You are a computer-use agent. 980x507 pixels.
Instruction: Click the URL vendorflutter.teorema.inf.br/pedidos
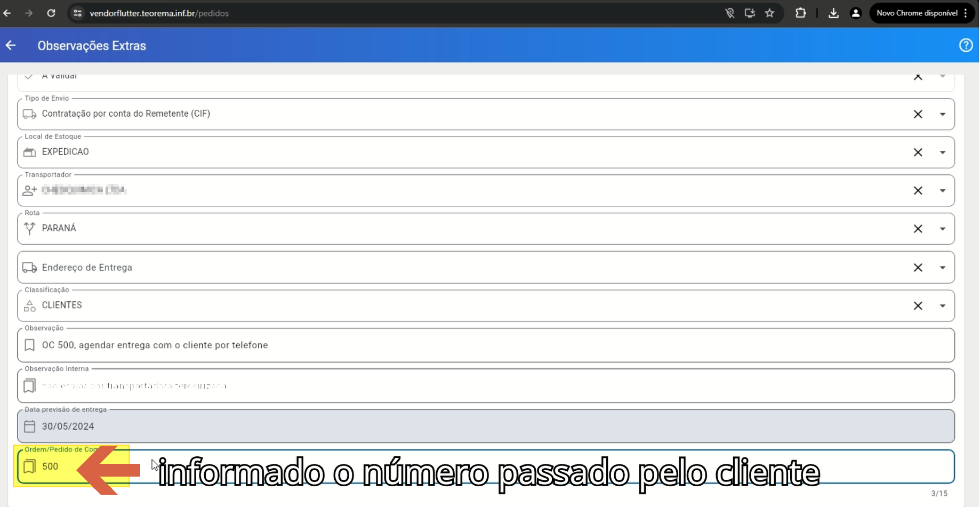pyautogui.click(x=159, y=13)
